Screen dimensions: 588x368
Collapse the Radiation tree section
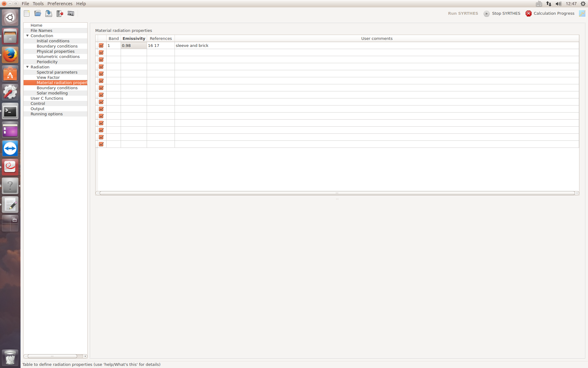pyautogui.click(x=28, y=67)
